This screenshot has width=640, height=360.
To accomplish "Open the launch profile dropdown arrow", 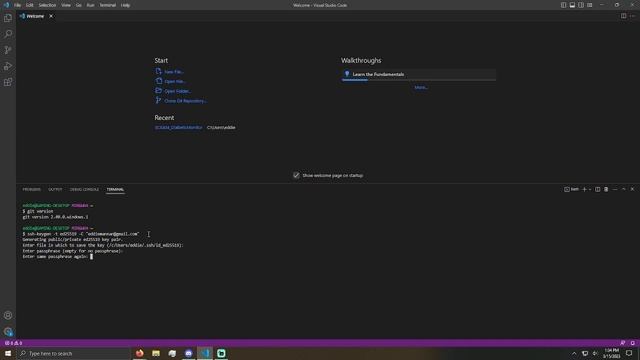I will 590,189.
